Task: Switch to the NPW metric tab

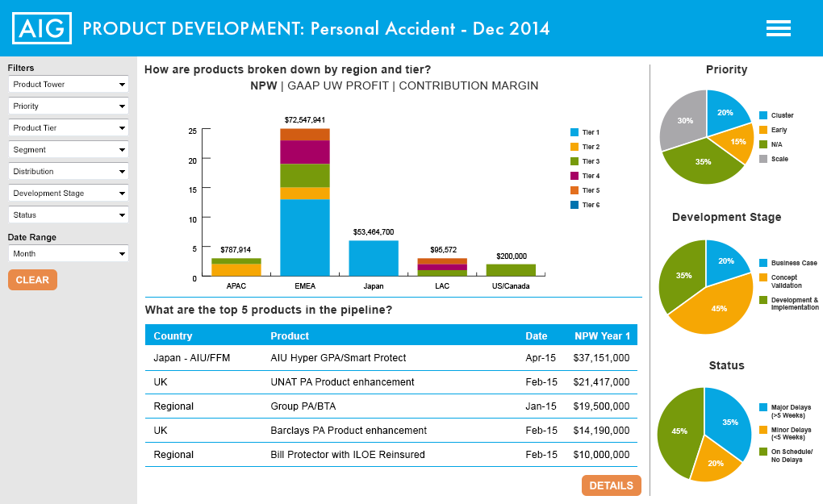Action: point(264,85)
